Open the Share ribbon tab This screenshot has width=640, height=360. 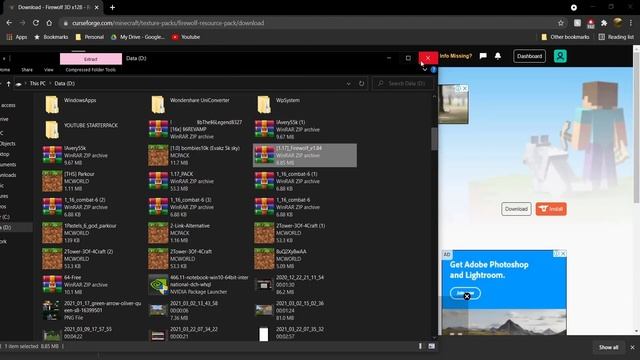(x=27, y=70)
